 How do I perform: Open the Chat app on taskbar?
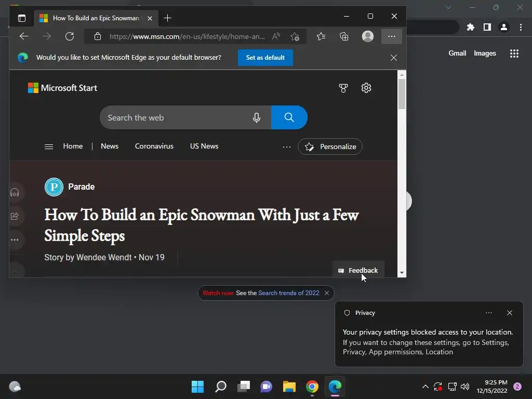pos(267,387)
